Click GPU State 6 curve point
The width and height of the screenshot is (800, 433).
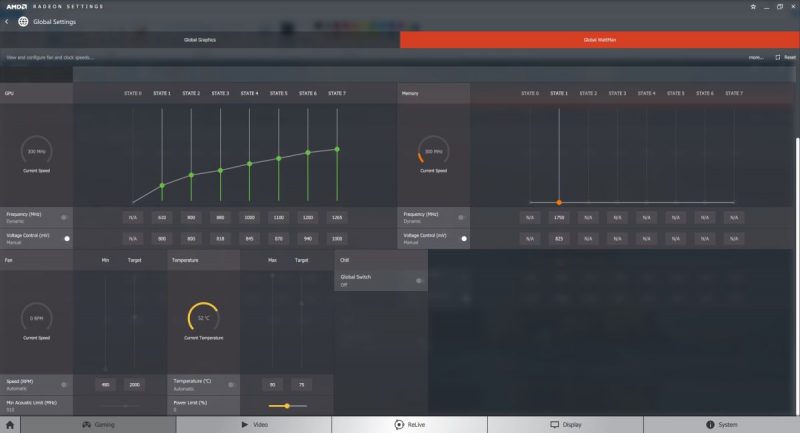308,152
